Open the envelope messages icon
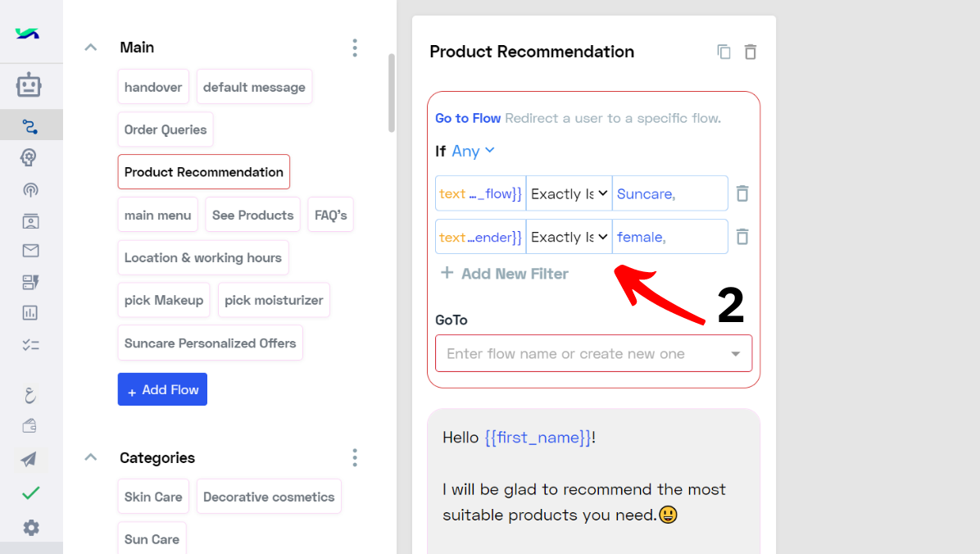980x554 pixels. click(x=30, y=251)
